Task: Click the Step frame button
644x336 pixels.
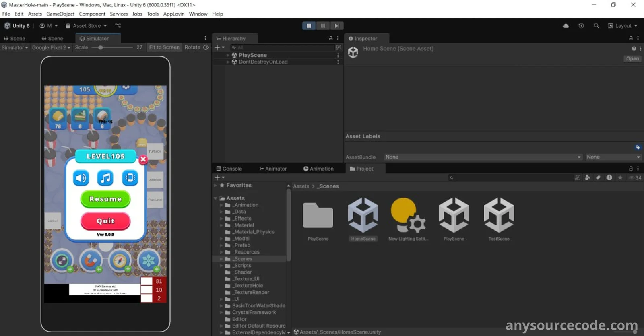Action: tap(337, 26)
